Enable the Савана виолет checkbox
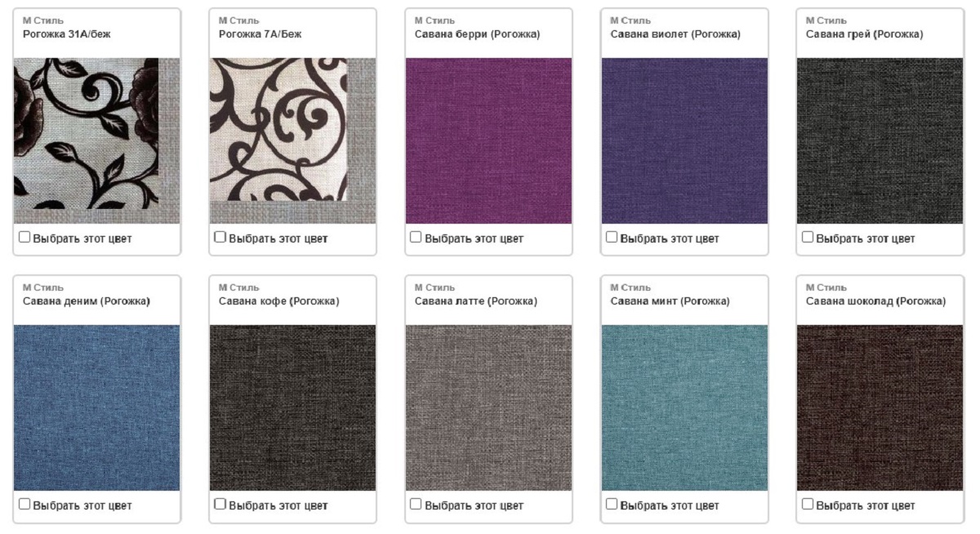Viewport: 980px width, 534px height. [612, 238]
